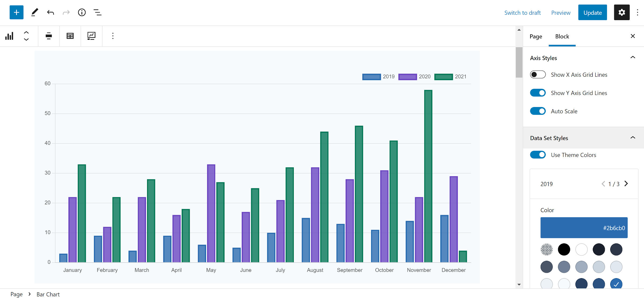This screenshot has width=644, height=298.
Task: Go to next data set with right chevron
Action: pyautogui.click(x=626, y=184)
